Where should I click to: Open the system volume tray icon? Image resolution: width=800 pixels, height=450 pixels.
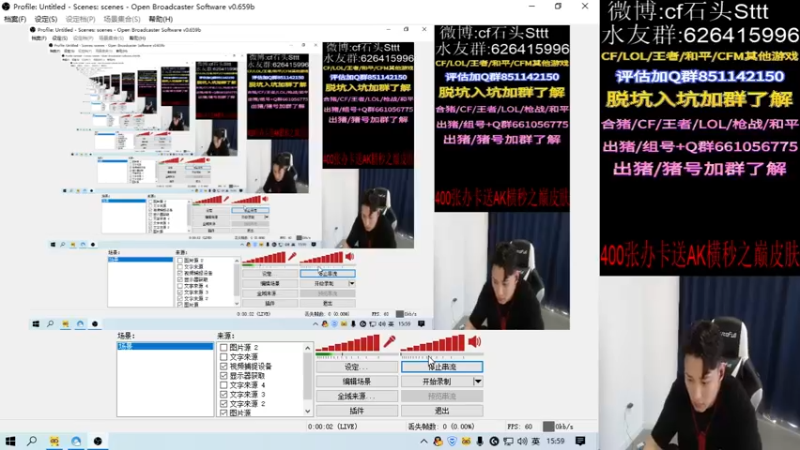point(522,441)
